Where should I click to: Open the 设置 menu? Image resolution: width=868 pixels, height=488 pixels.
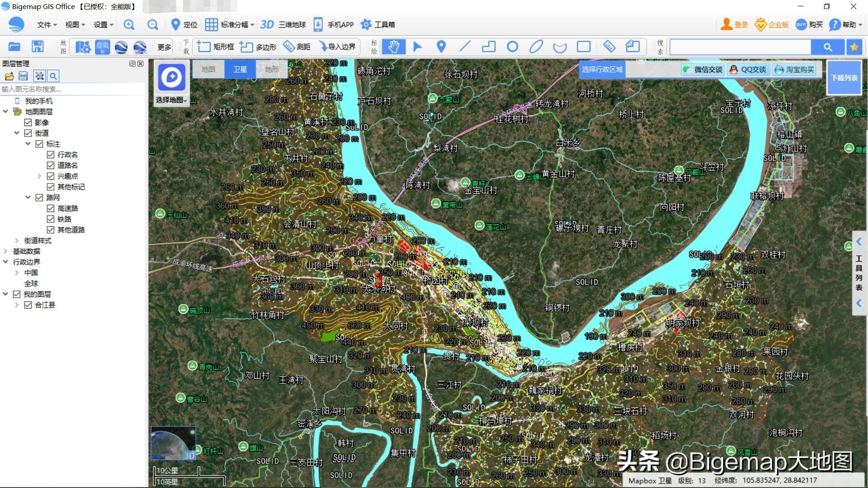(x=103, y=25)
